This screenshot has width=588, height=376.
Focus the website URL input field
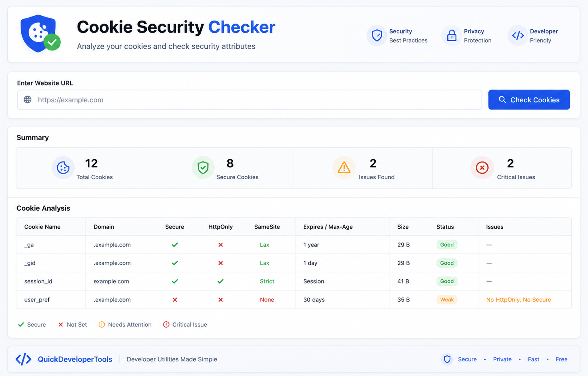249,100
